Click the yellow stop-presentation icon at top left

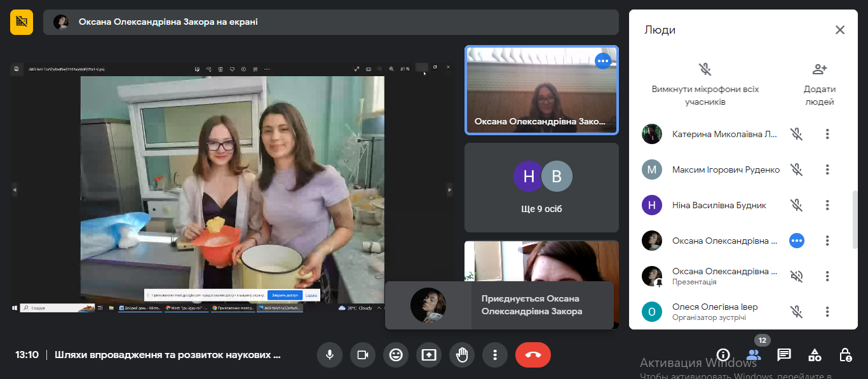[22, 22]
